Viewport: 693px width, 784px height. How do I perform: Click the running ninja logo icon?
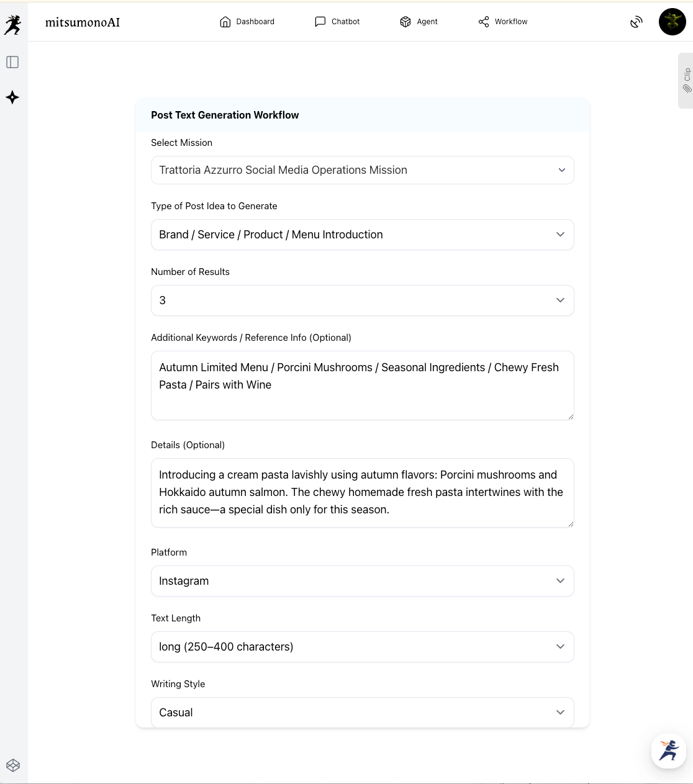point(13,25)
